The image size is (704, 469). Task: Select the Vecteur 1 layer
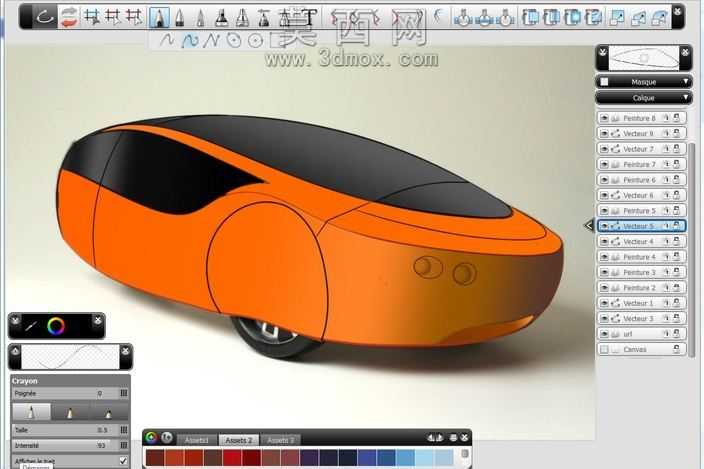(x=642, y=303)
